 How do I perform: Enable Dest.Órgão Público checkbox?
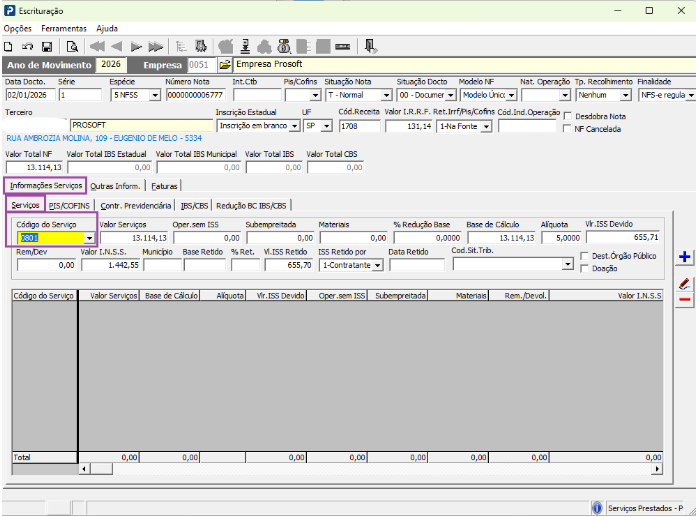585,256
